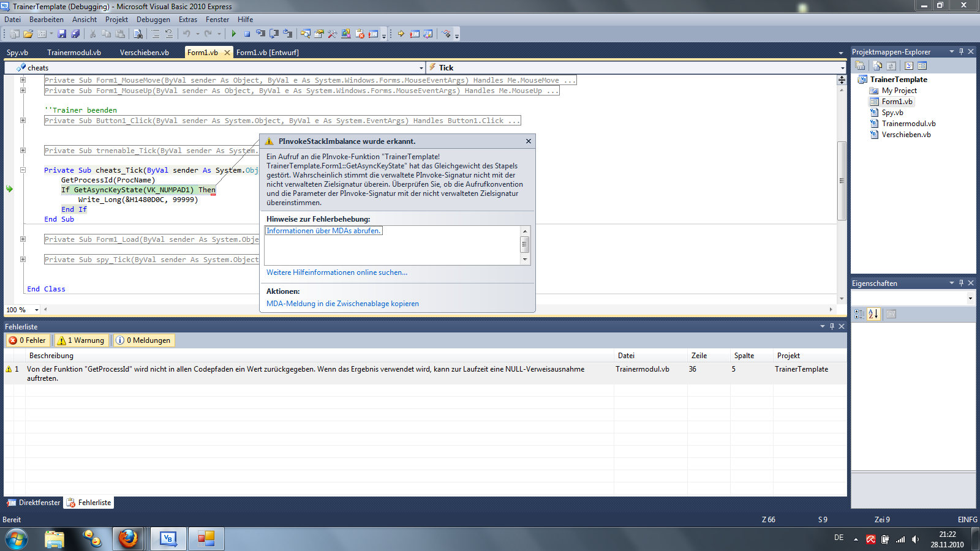The height and width of the screenshot is (551, 980).
Task: Toggle the 1 Warnung filter button
Action: (81, 340)
